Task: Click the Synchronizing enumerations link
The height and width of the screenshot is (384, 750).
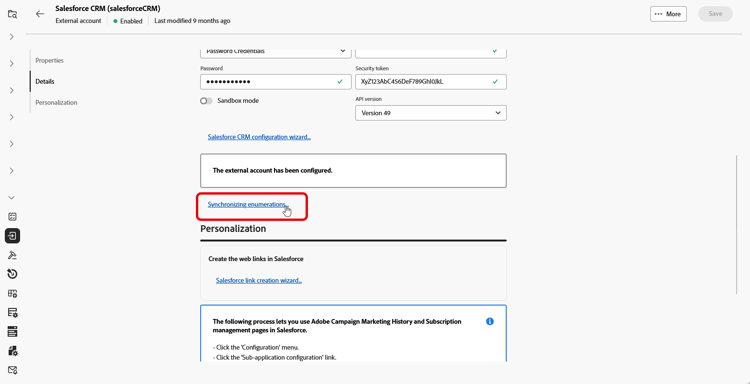Action: click(x=247, y=205)
